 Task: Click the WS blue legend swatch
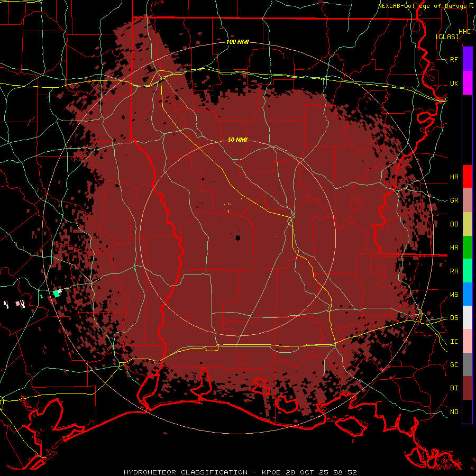467,294
